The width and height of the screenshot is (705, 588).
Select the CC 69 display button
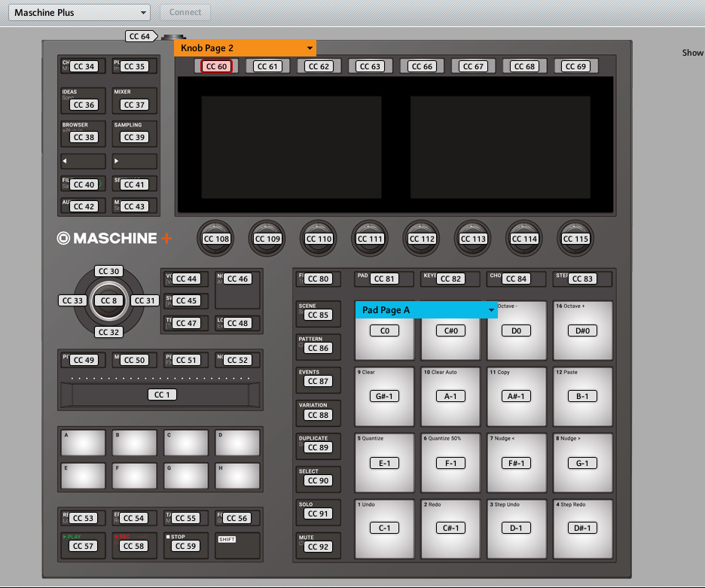575,66
